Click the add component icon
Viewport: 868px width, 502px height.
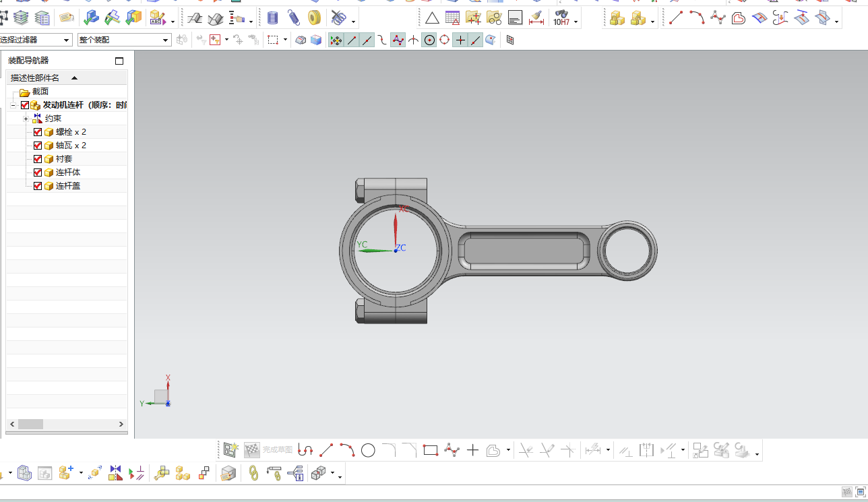point(65,473)
